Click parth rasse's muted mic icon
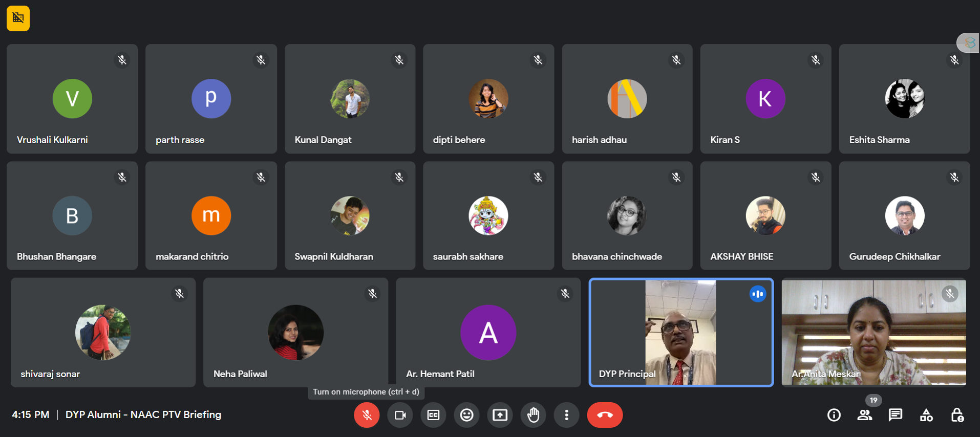This screenshot has width=980, height=437. pos(261,60)
